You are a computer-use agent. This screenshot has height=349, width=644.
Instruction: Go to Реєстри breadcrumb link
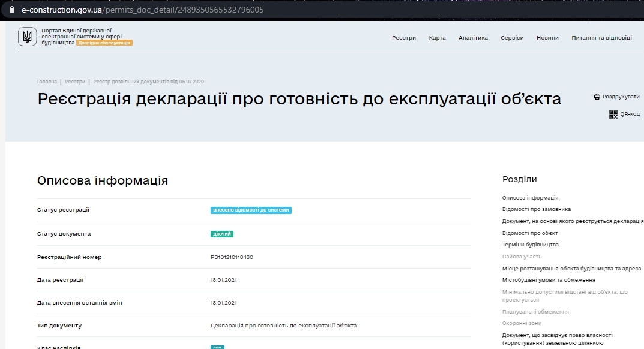point(75,82)
